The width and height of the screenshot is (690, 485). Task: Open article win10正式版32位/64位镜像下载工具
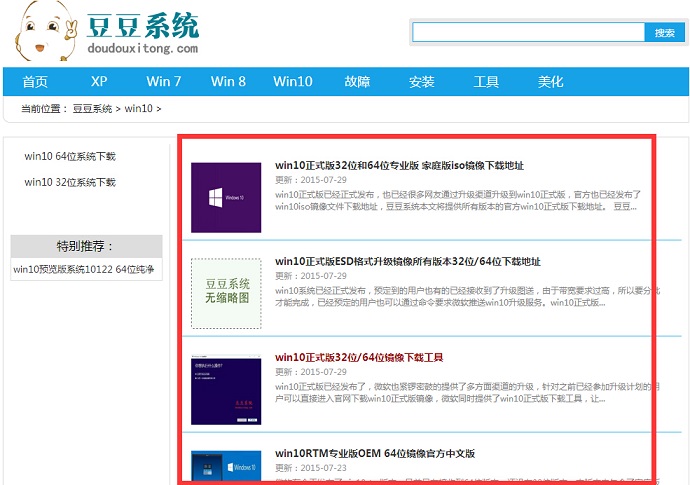click(x=359, y=357)
